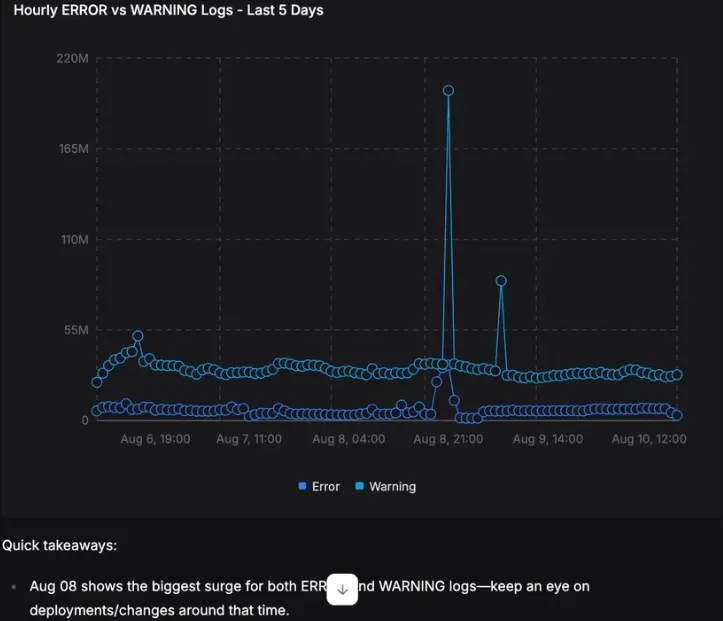Viewport: 723px width, 621px height.
Task: Toggle the Warning series in legend
Action: (x=385, y=487)
